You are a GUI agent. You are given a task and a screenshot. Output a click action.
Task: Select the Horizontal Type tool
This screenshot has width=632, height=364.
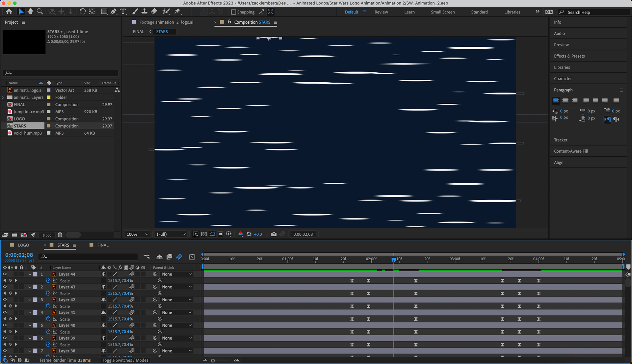click(123, 12)
